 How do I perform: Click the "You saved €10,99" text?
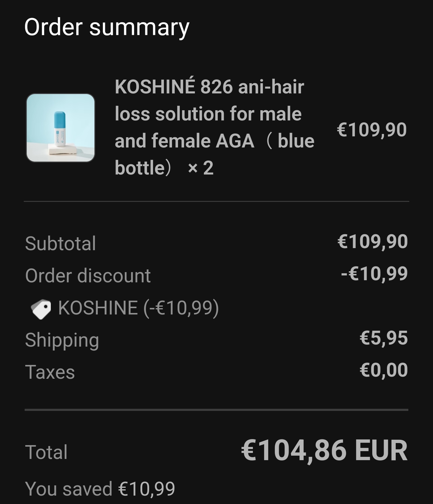click(100, 489)
